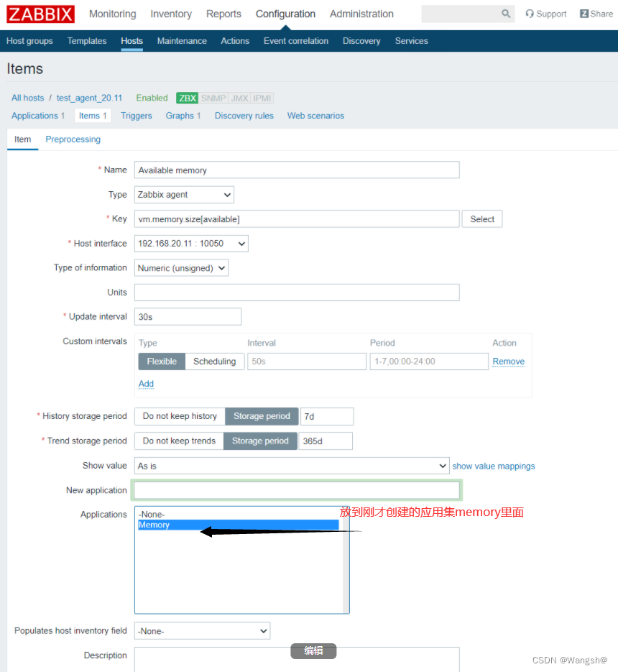This screenshot has width=618, height=672.
Task: Go to Services section
Action: [x=412, y=41]
